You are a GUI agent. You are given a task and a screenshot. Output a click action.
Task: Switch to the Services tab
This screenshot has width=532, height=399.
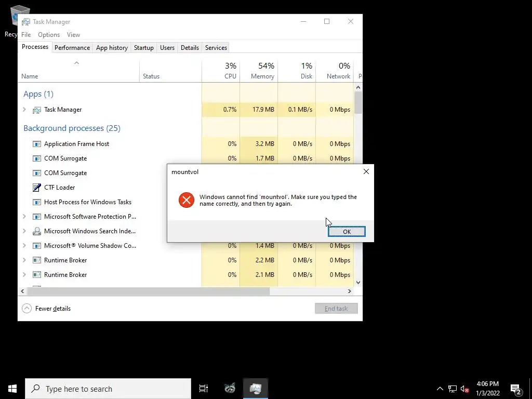[x=216, y=47]
